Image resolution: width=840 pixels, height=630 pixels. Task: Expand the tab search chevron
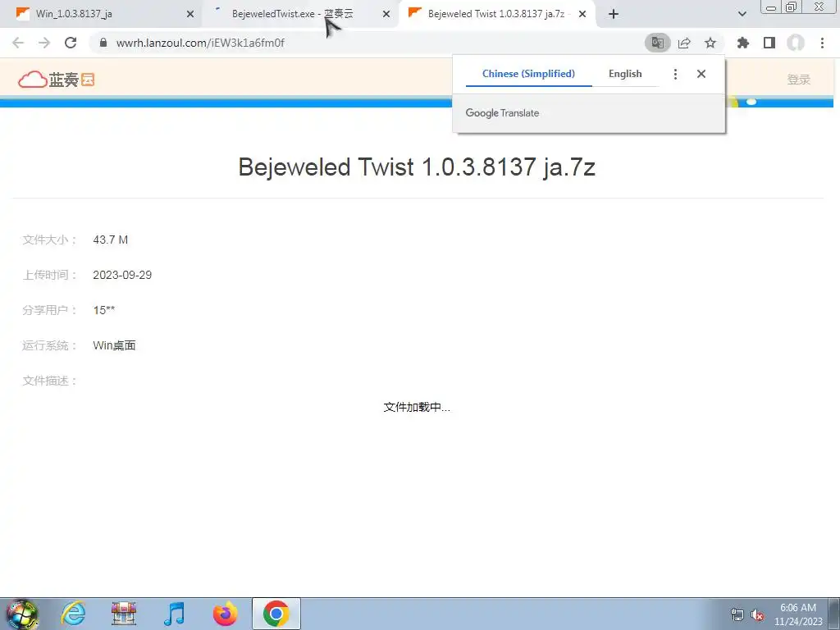(x=742, y=14)
